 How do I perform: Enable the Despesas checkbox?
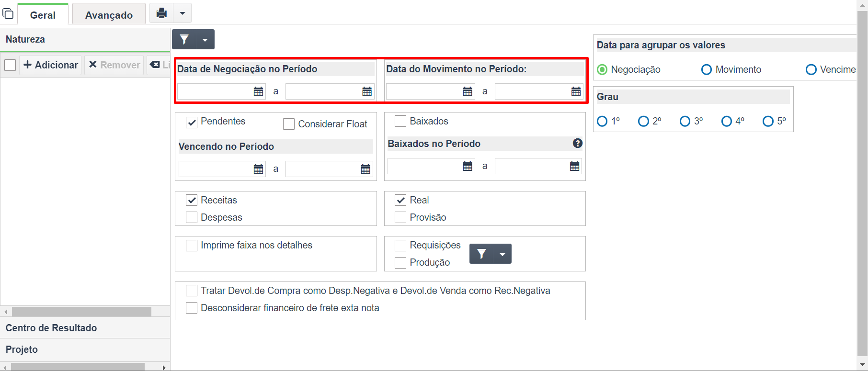pyautogui.click(x=192, y=217)
